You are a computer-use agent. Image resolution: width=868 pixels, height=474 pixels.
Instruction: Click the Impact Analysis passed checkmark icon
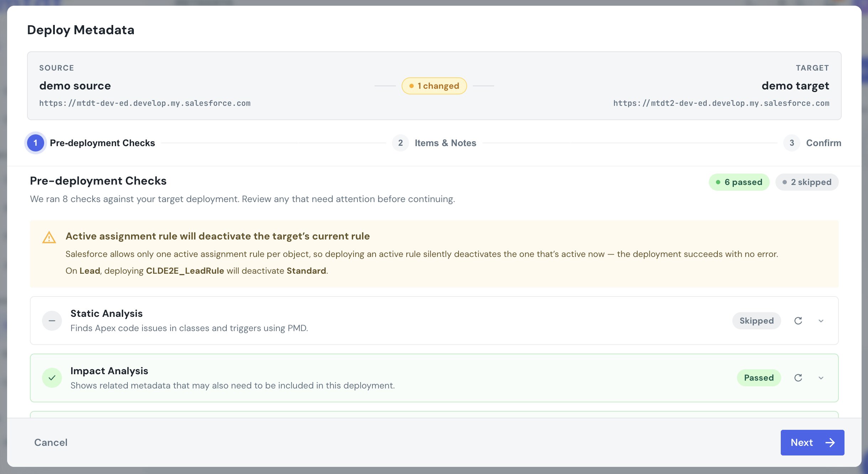click(x=52, y=378)
